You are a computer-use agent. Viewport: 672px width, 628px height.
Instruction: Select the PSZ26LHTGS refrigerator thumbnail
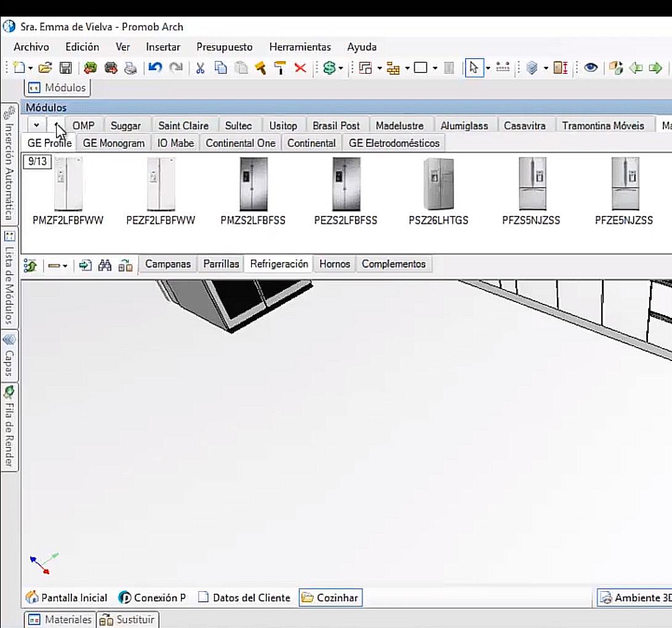(438, 185)
